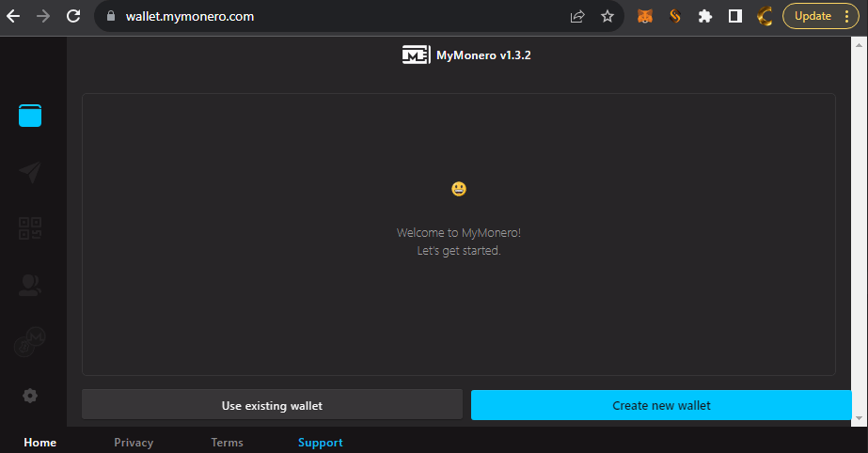Click the Use existing wallet button

tap(272, 405)
